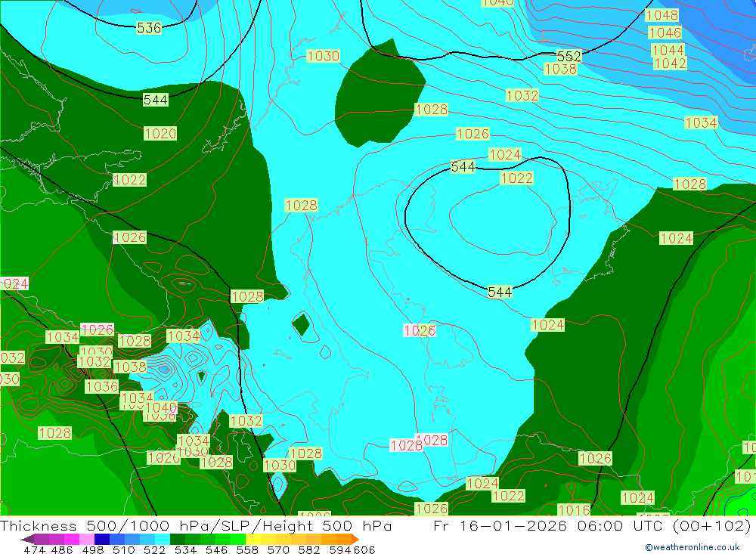Click the 594 legend value
The height and width of the screenshot is (554, 756).
pos(340,549)
